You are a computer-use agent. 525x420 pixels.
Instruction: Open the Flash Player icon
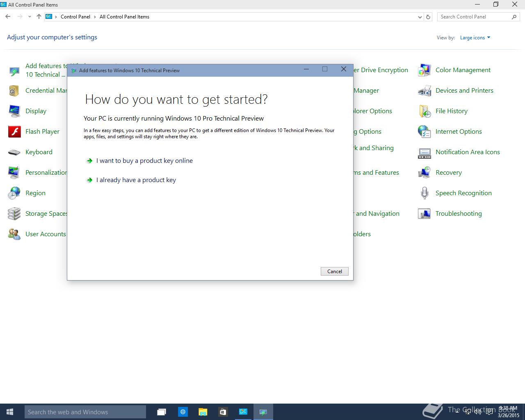(14, 132)
